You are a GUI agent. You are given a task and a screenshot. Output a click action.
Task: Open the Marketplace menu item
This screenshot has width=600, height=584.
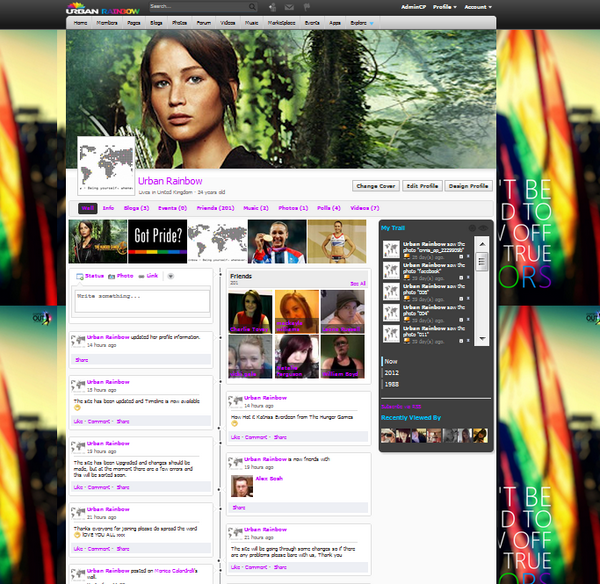click(x=281, y=23)
